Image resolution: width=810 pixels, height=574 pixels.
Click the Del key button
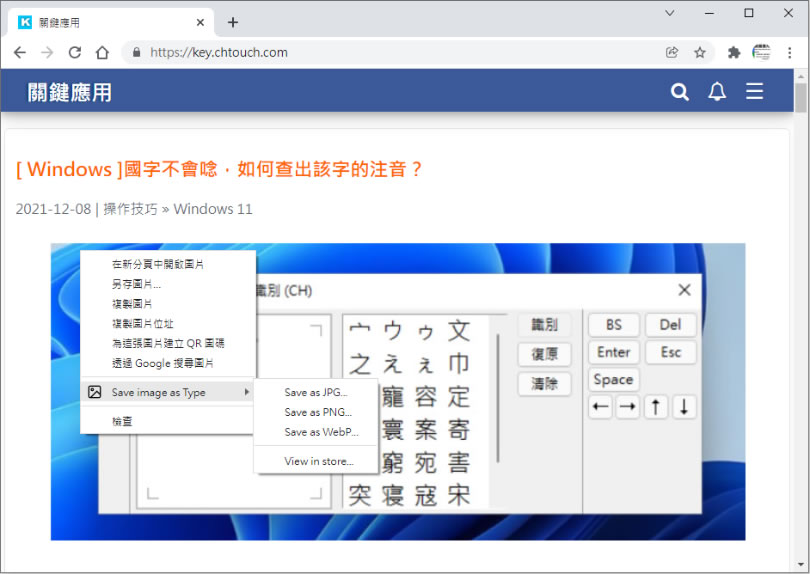671,324
